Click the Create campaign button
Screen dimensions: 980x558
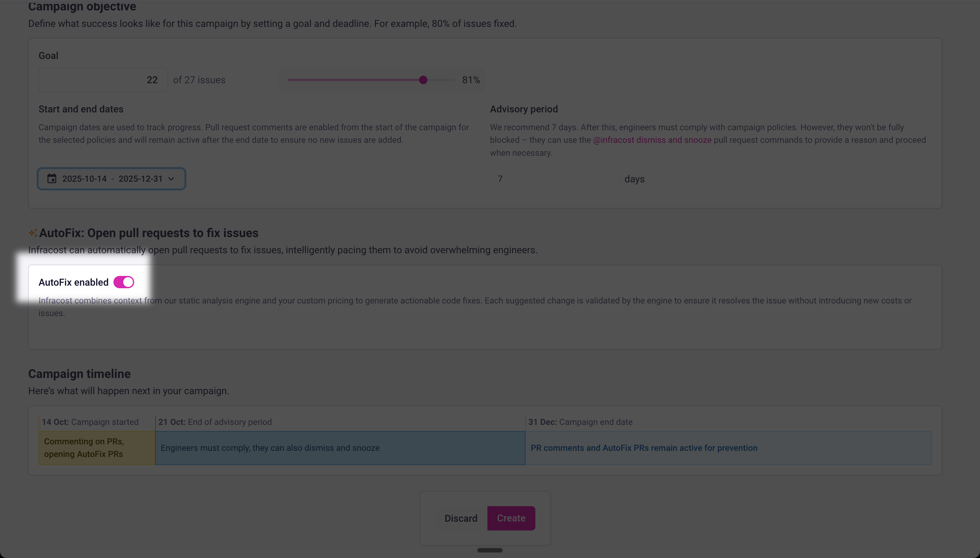click(x=511, y=518)
